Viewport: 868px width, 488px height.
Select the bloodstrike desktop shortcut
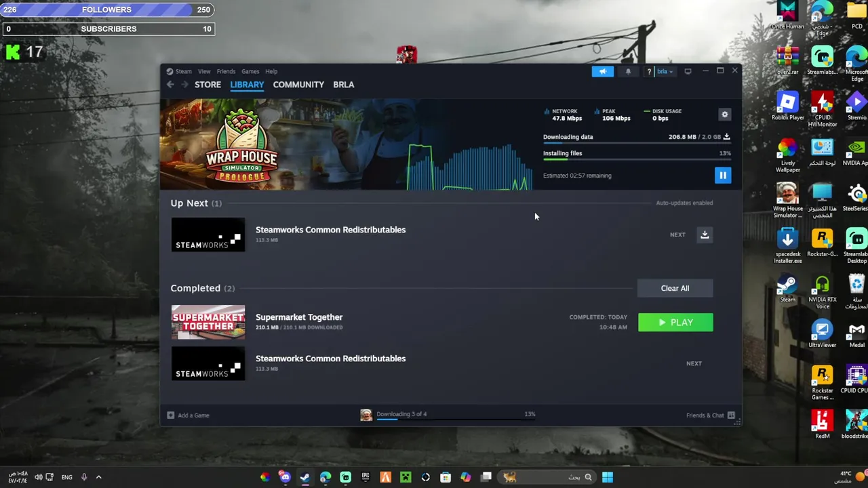click(x=856, y=425)
